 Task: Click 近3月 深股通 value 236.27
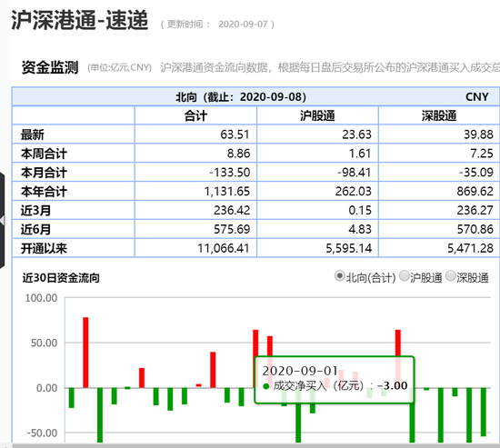point(475,211)
